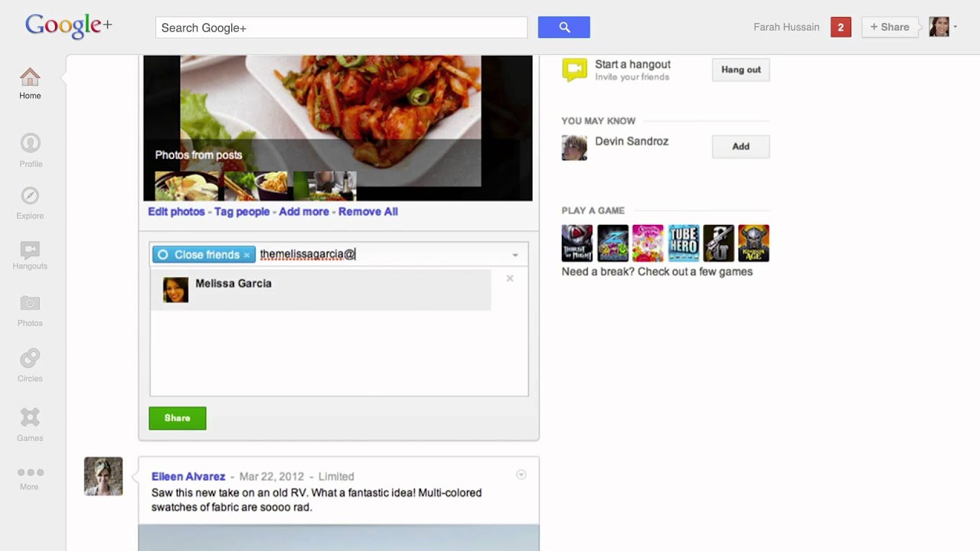The height and width of the screenshot is (551, 980).
Task: Click the Add more link
Action: [x=304, y=211]
